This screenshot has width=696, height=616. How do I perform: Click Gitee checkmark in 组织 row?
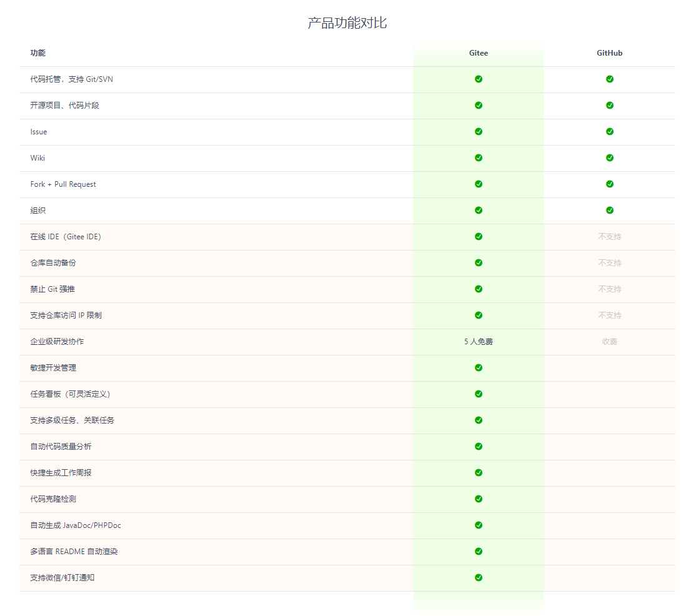pos(479,210)
